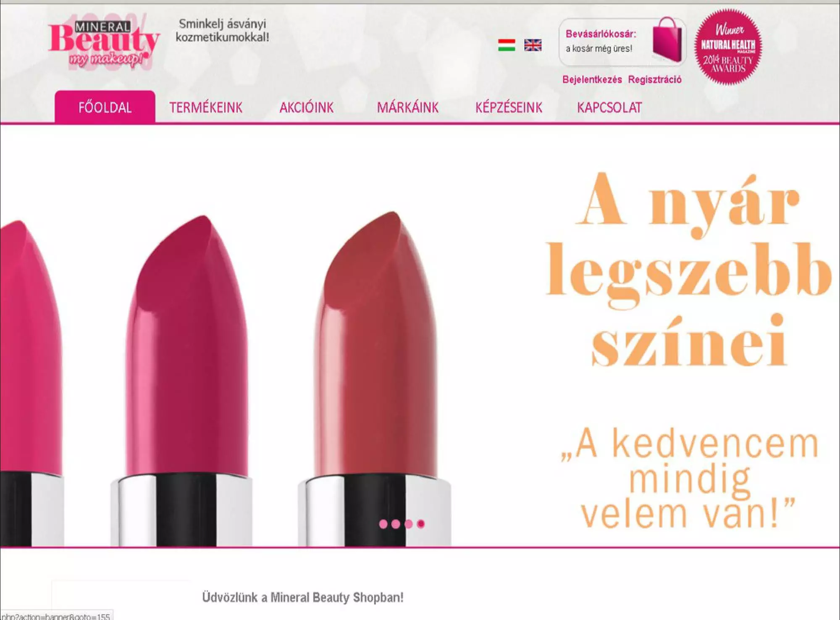The width and height of the screenshot is (840, 620).
Task: Switch language with the UK flag
Action: [533, 45]
